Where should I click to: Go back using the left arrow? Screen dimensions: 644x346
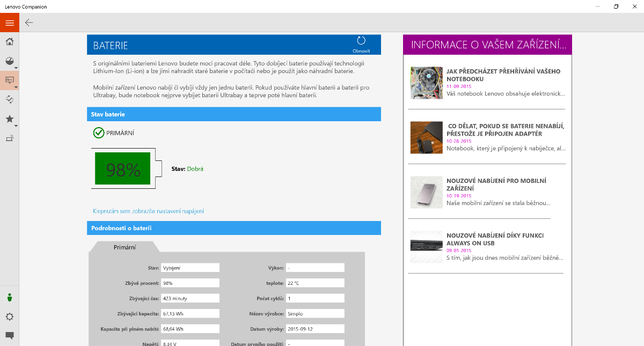pyautogui.click(x=29, y=23)
